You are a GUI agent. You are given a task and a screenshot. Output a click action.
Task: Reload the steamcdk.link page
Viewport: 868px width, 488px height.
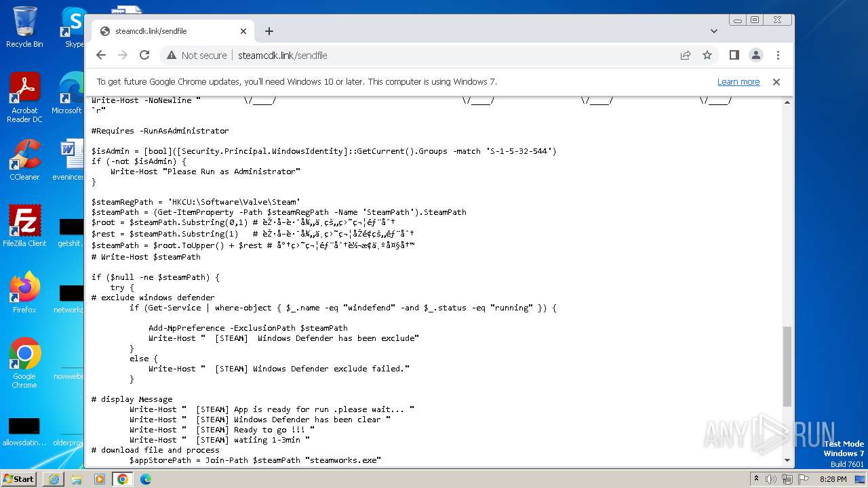(144, 55)
